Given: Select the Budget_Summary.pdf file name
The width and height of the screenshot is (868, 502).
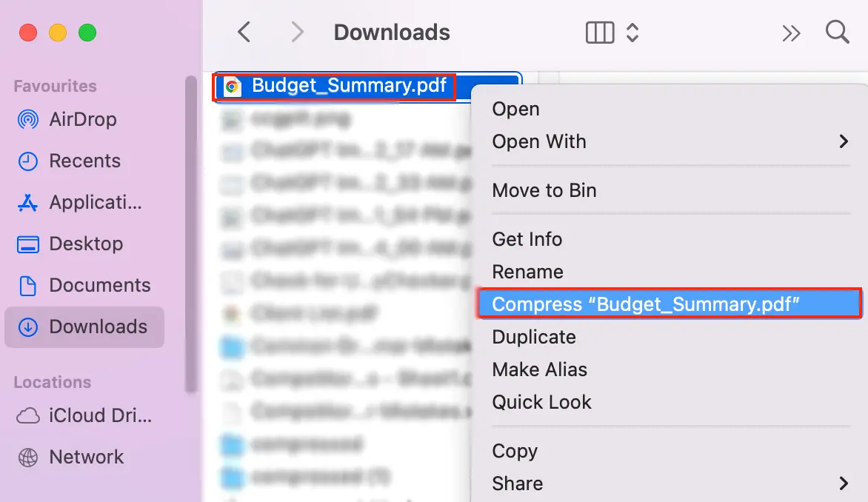Looking at the screenshot, I should click(x=350, y=85).
